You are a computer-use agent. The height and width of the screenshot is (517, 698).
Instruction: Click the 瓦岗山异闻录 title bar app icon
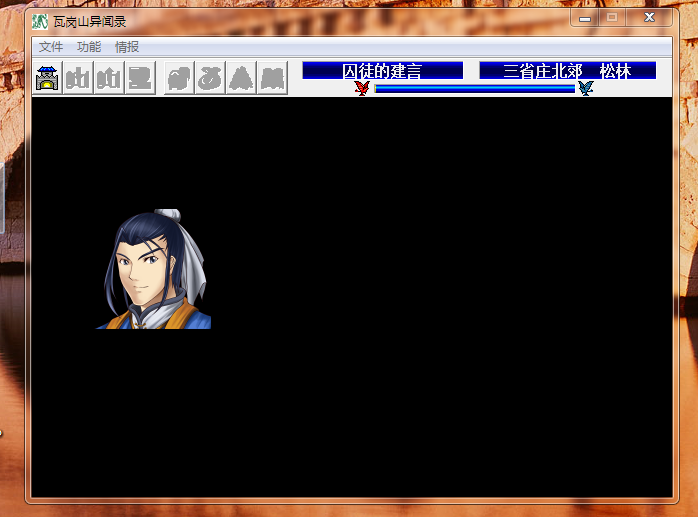pyautogui.click(x=40, y=21)
